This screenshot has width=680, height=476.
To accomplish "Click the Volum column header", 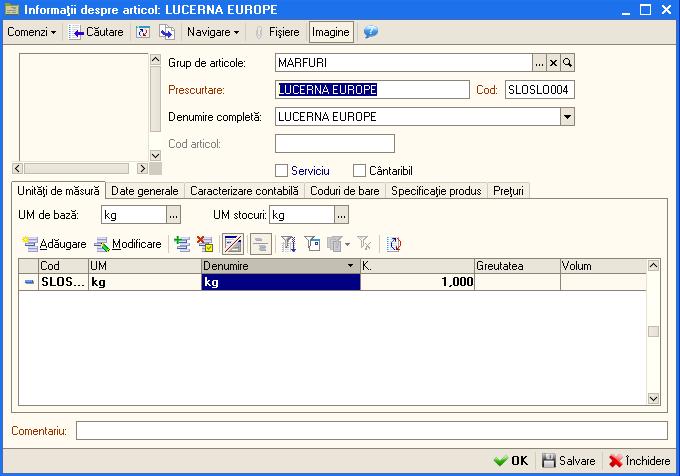I will pyautogui.click(x=603, y=266).
